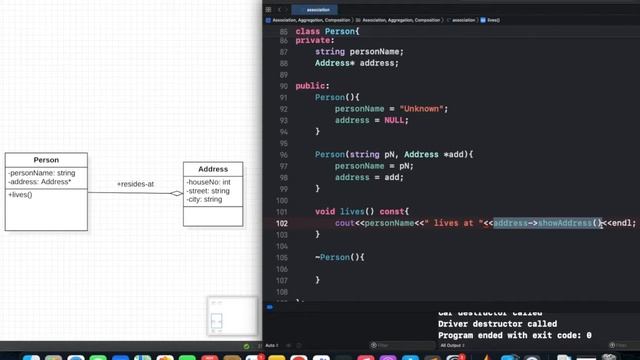Click the +resides-at association label

[x=136, y=184]
